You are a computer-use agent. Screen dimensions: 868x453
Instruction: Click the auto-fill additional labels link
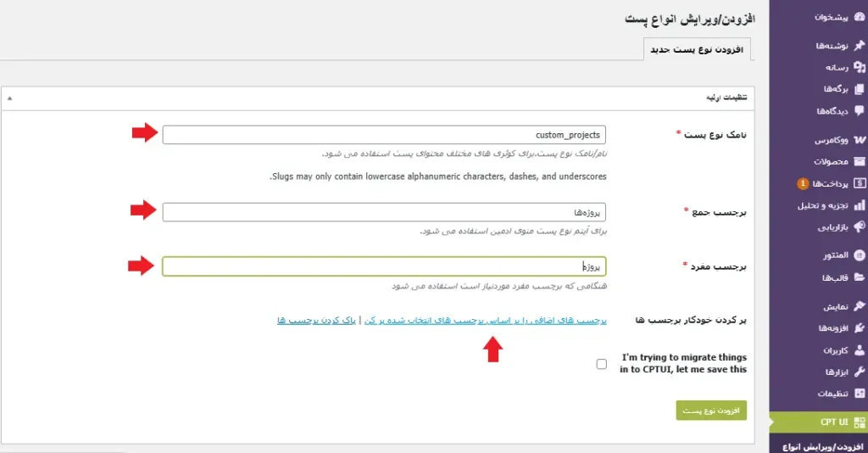486,320
